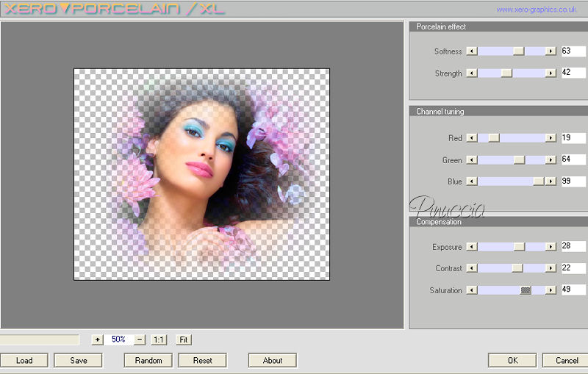Screen dimensions: 588x374
Task: Confirm with OK button
Action: pyautogui.click(x=512, y=361)
